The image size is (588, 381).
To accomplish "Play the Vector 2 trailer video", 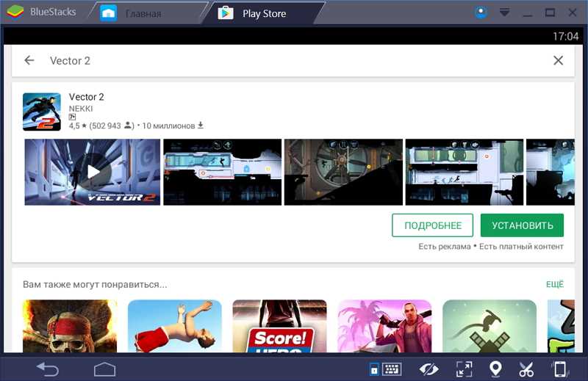I will (x=93, y=172).
